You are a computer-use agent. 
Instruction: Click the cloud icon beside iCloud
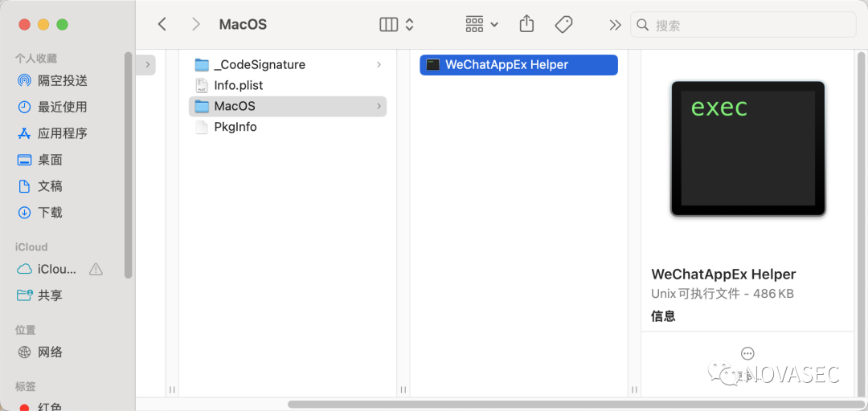point(24,270)
